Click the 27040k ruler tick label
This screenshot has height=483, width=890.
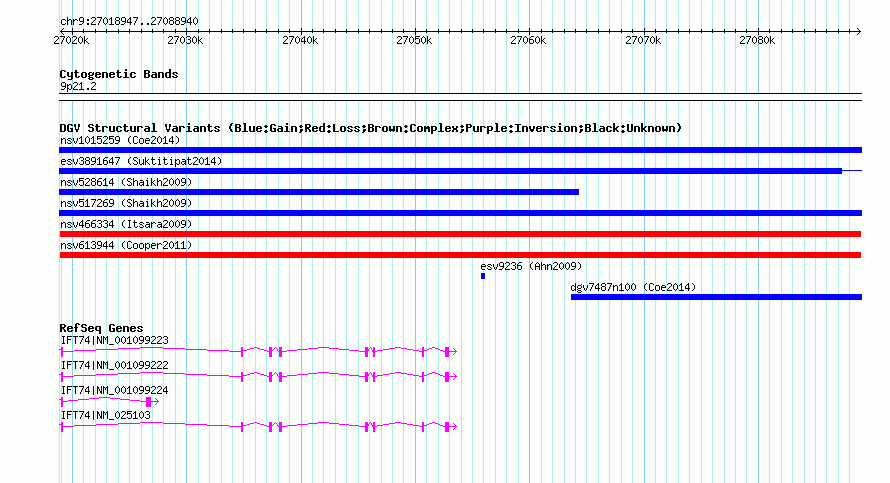pos(300,40)
